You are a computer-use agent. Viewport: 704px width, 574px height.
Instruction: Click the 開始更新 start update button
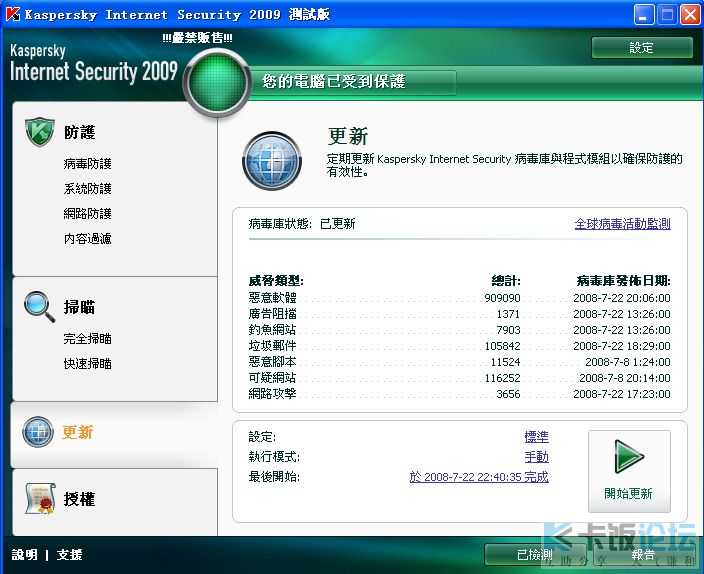pos(629,471)
